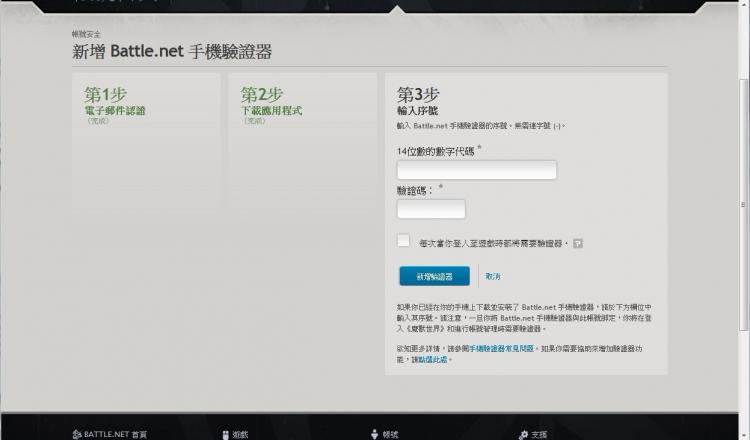Click the 新增 Battle.net 手機驗證器 page title
Viewport: 750px width, 440px height.
(x=172, y=51)
